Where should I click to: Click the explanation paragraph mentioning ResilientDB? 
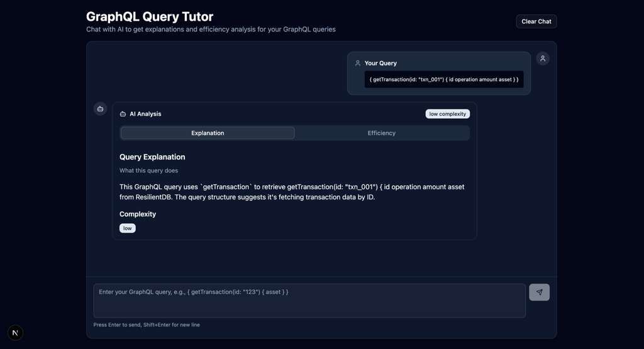(x=292, y=192)
